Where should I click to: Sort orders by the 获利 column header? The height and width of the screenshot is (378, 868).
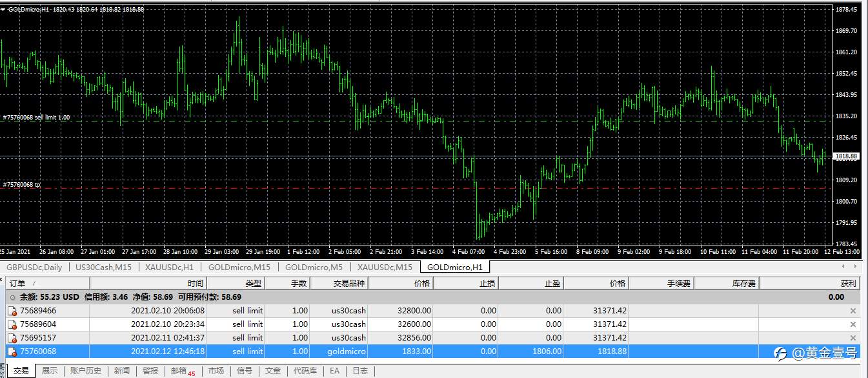coord(810,283)
